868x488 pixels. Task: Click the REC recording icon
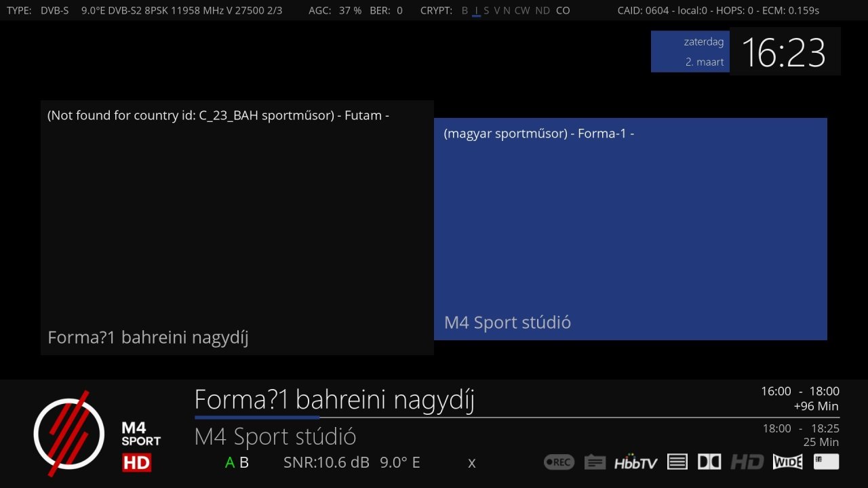coord(558,461)
